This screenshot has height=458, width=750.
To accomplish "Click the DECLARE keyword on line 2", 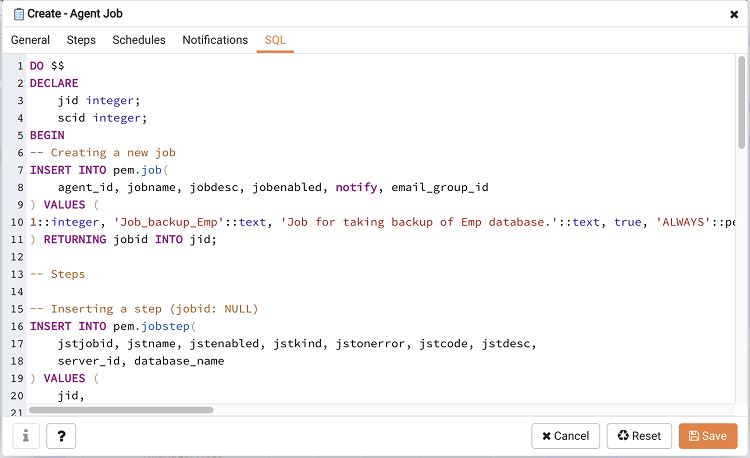I will tap(54, 83).
